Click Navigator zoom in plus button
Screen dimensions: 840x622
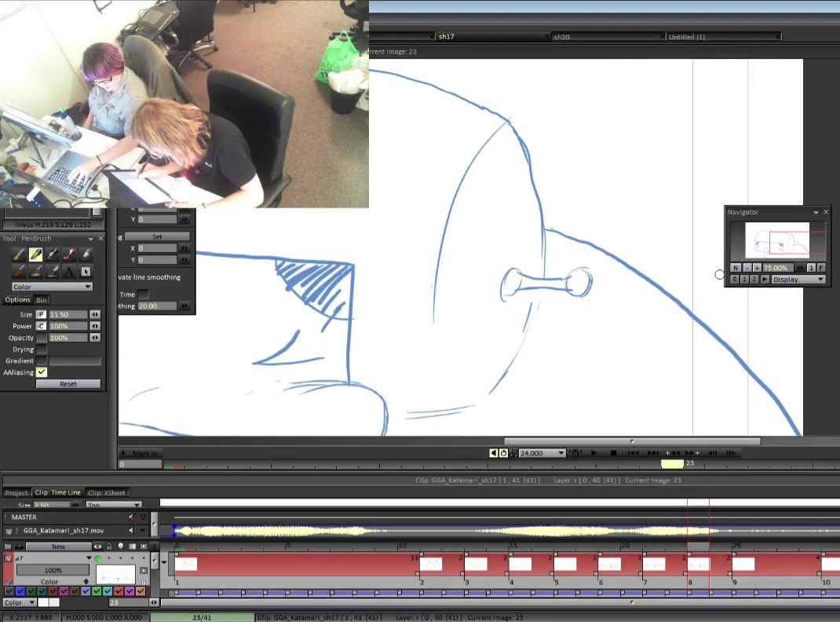pyautogui.click(x=757, y=267)
